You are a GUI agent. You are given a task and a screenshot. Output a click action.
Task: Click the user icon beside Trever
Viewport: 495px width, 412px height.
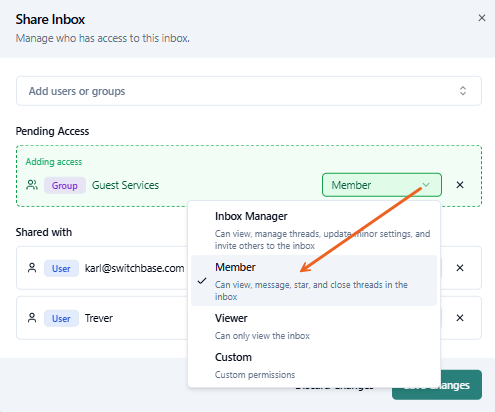pyautogui.click(x=32, y=318)
